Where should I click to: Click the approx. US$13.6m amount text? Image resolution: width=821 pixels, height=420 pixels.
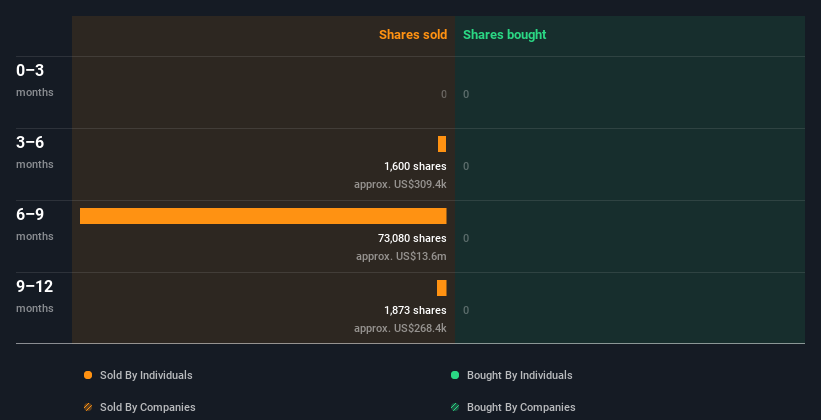(x=402, y=257)
